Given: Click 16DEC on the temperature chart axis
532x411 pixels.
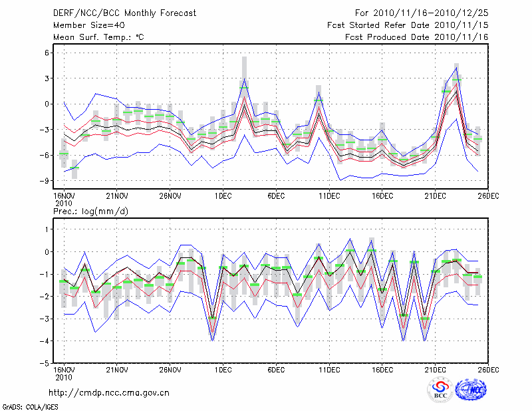Looking at the screenshot, I should (382, 196).
